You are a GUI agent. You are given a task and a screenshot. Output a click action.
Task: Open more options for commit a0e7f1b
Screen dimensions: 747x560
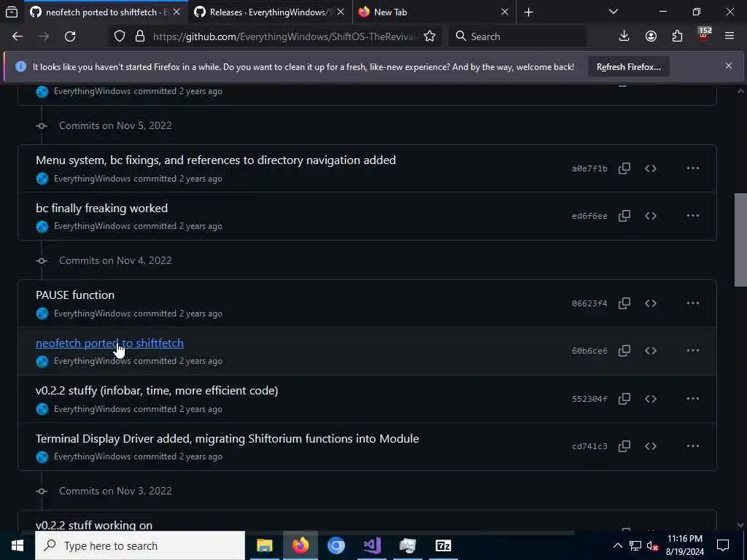(693, 168)
